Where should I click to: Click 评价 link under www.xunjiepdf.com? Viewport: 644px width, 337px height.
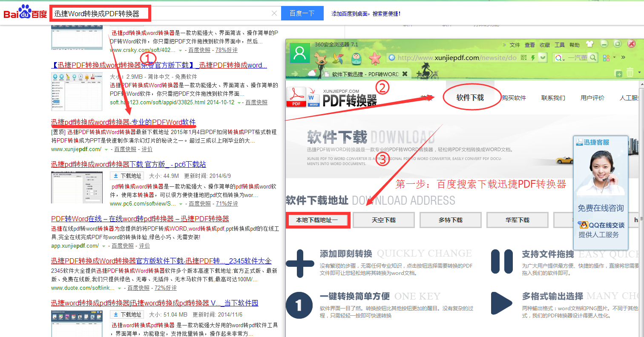tap(147, 149)
